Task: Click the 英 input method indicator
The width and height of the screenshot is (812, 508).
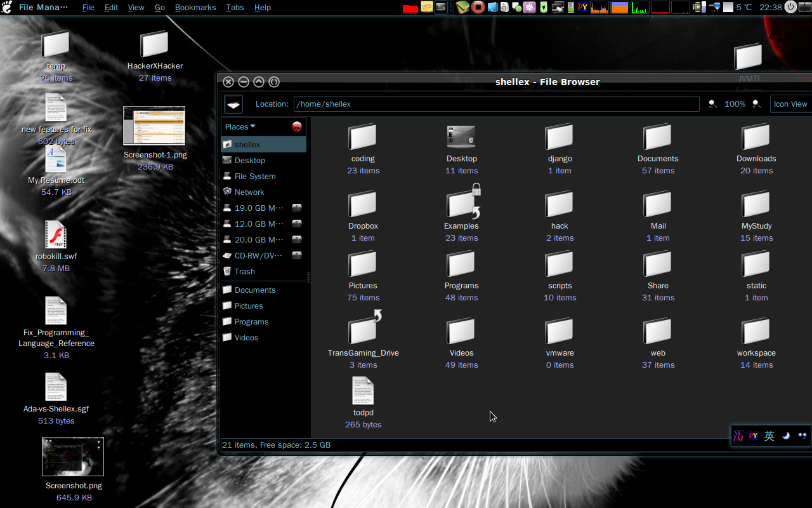Action: [x=769, y=436]
